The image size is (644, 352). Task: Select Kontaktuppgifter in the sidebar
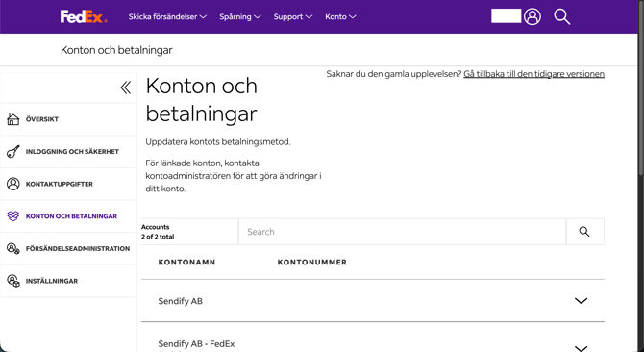[68, 184]
